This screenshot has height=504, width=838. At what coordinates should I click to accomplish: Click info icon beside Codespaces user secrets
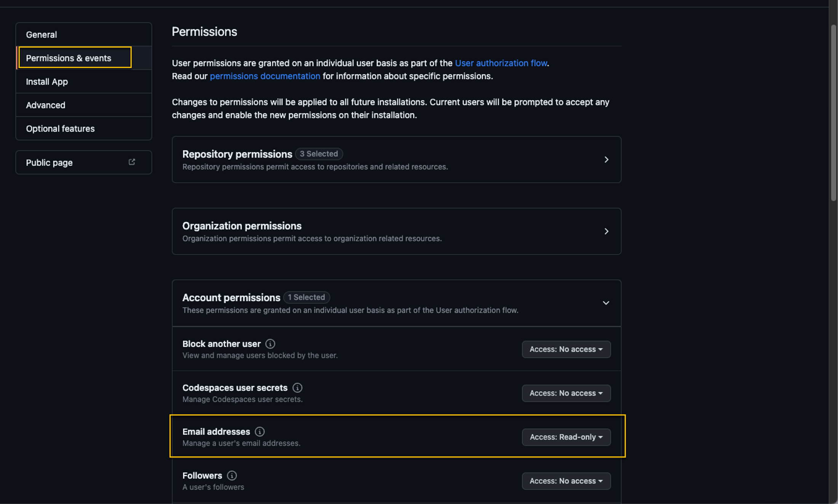pyautogui.click(x=297, y=388)
